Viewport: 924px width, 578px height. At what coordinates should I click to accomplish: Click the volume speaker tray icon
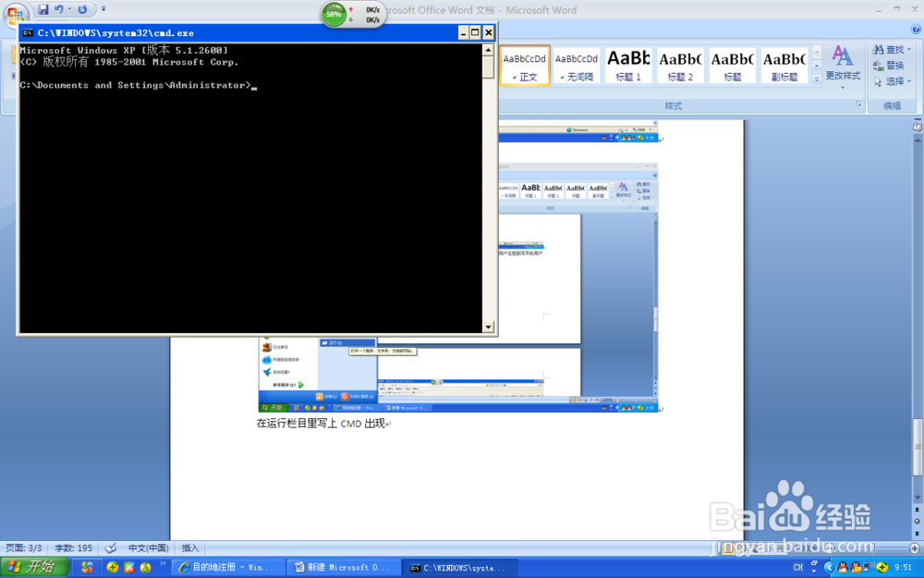[869, 568]
